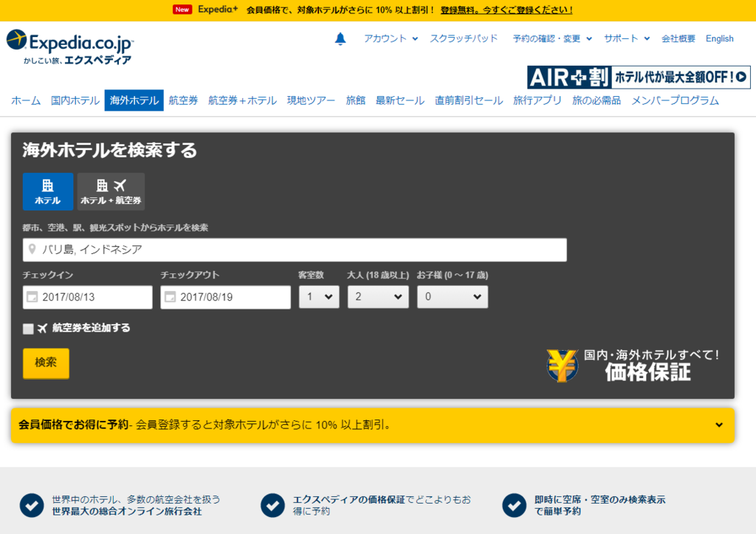Click the チェックイン date field 2017/08/13
This screenshot has width=756, height=534.
tap(88, 297)
